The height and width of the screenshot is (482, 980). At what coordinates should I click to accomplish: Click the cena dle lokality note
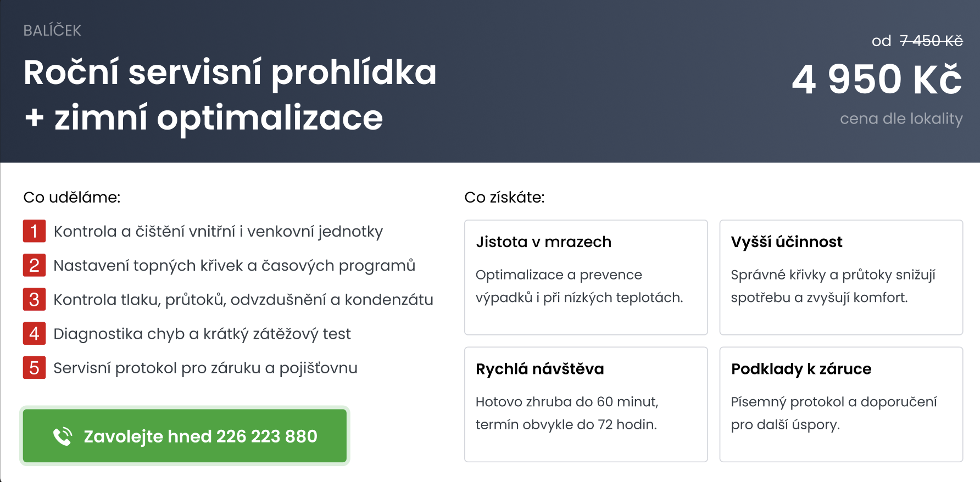(x=901, y=119)
